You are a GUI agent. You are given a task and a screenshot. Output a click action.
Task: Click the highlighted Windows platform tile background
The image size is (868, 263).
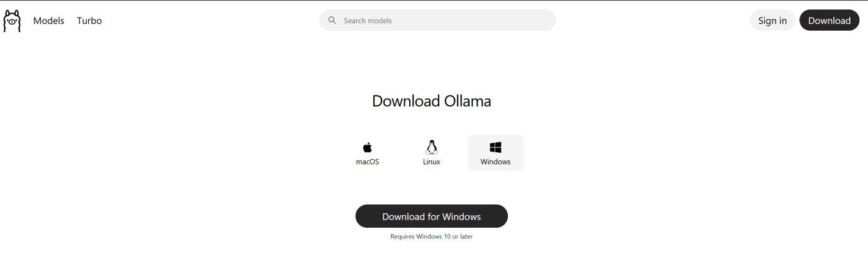point(495,152)
